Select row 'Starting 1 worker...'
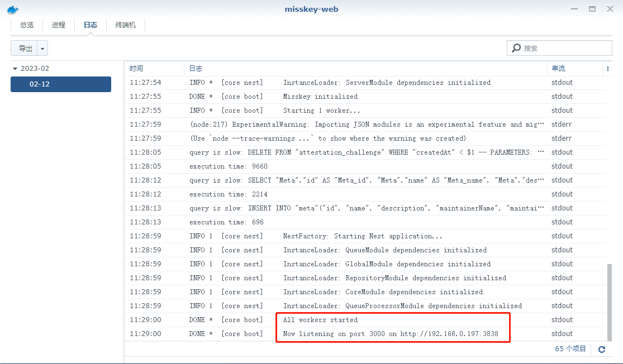The height and width of the screenshot is (364, 623). coord(365,111)
